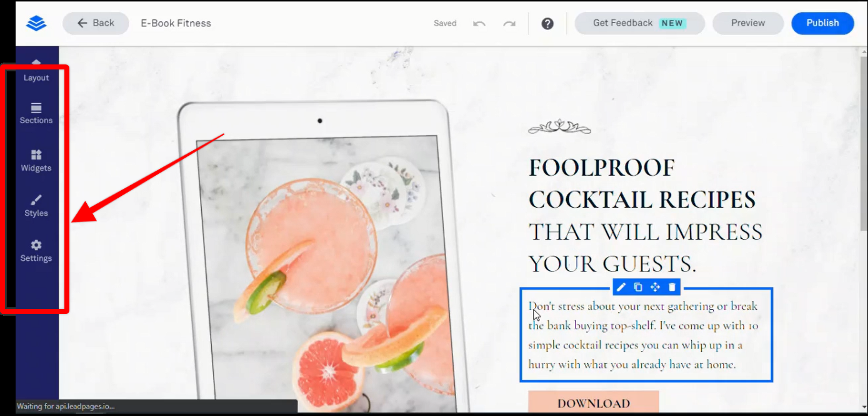Publish the landing page

tap(822, 23)
